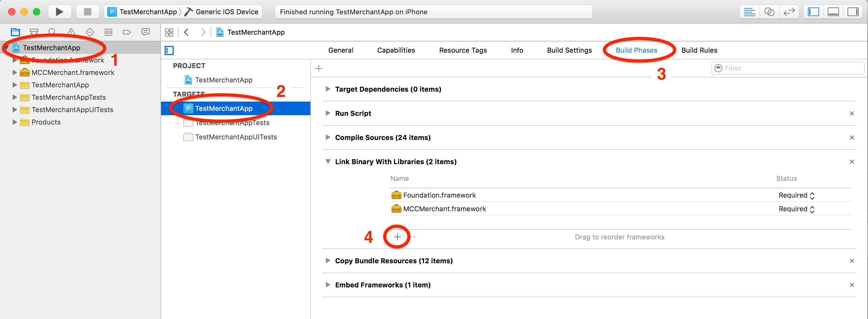Open the report navigator icon
This screenshot has height=319, width=868.
pyautogui.click(x=146, y=32)
